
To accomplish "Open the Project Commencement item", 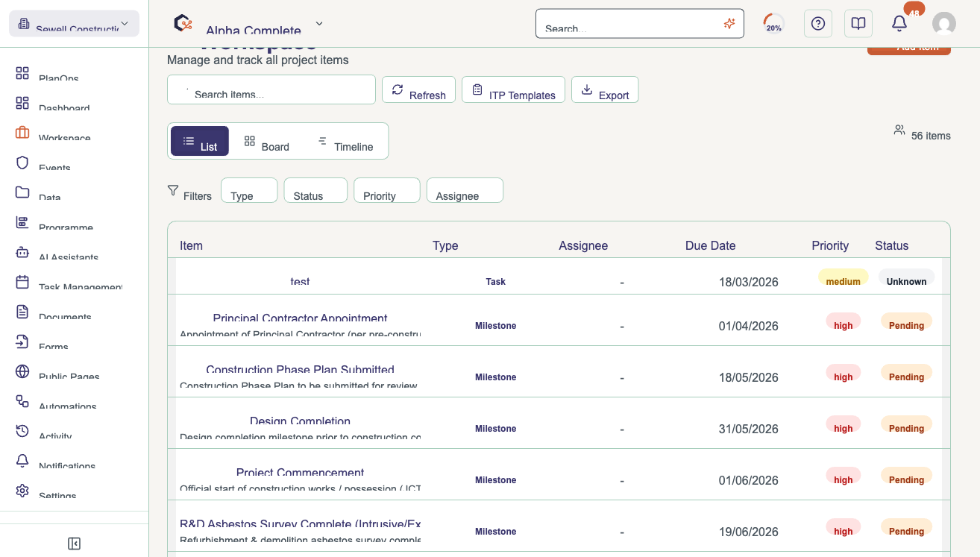I will [x=301, y=473].
